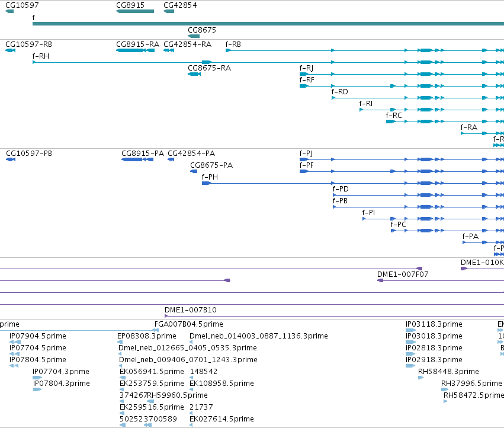Select EST FGA007B04.5prime
504x428 pixels.
(189, 324)
